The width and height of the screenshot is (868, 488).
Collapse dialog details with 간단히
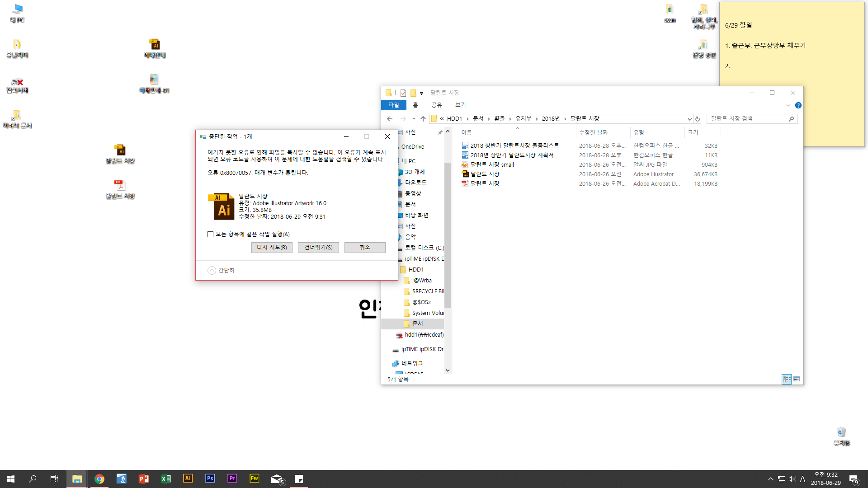221,270
